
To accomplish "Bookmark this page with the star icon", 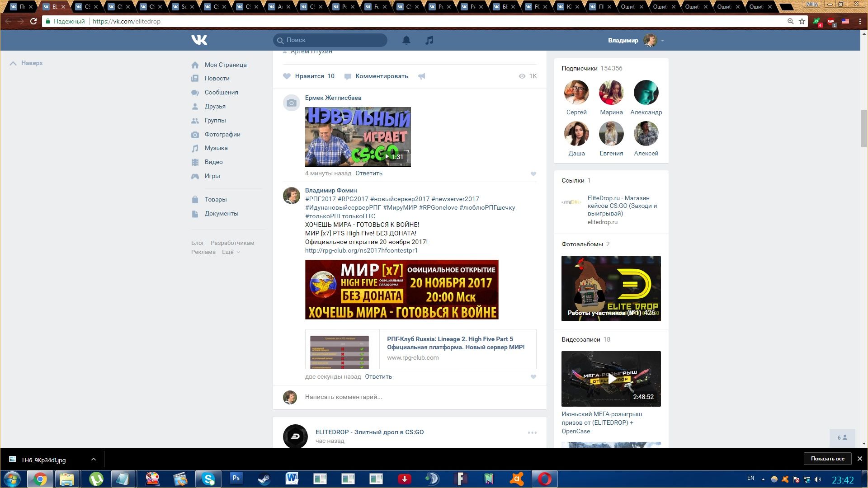I will click(x=802, y=21).
